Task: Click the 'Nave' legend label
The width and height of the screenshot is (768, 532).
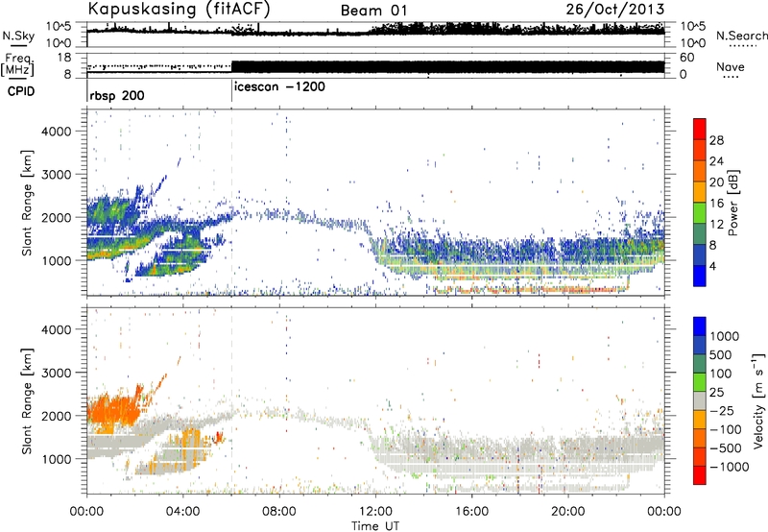Action: [731, 67]
